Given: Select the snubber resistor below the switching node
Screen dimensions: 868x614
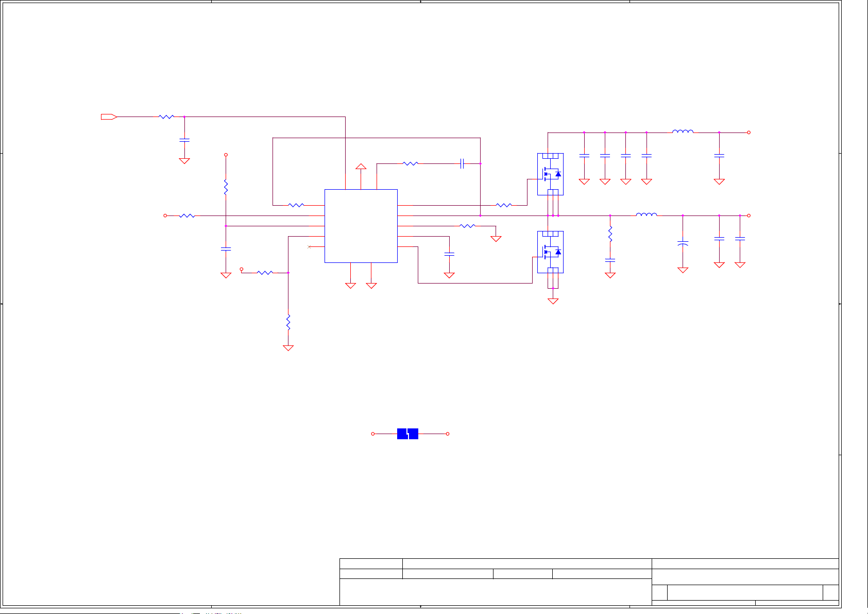Looking at the screenshot, I should tap(610, 234).
